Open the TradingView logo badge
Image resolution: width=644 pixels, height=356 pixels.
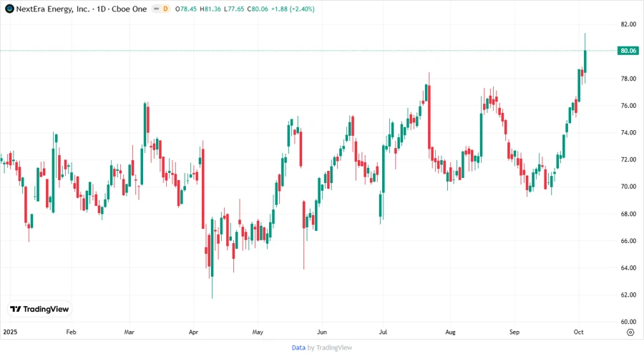pyautogui.click(x=39, y=309)
